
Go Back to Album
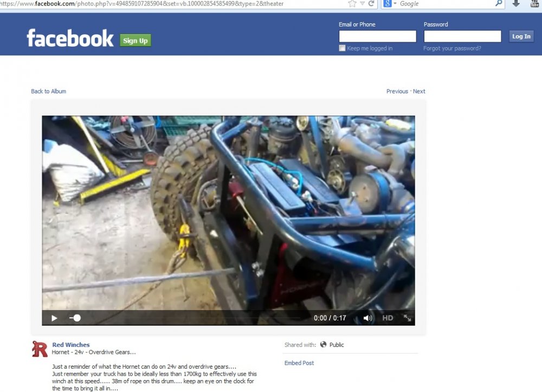(48, 91)
